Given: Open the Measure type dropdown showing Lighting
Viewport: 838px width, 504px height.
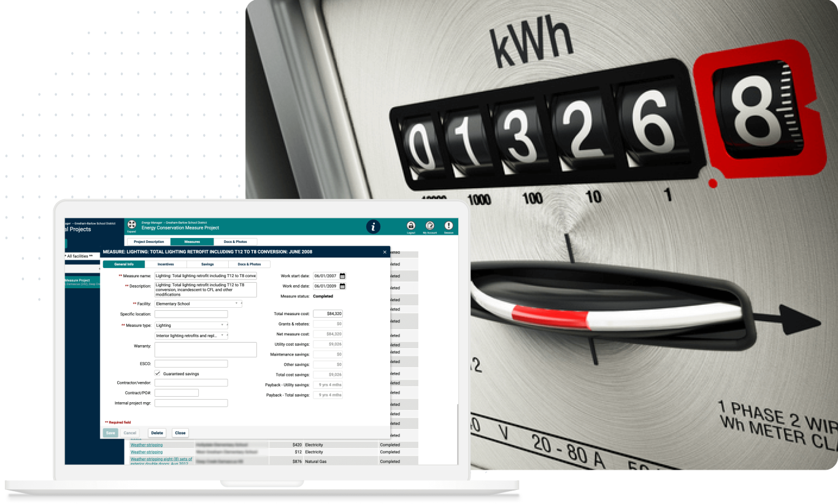Looking at the screenshot, I should (x=222, y=325).
